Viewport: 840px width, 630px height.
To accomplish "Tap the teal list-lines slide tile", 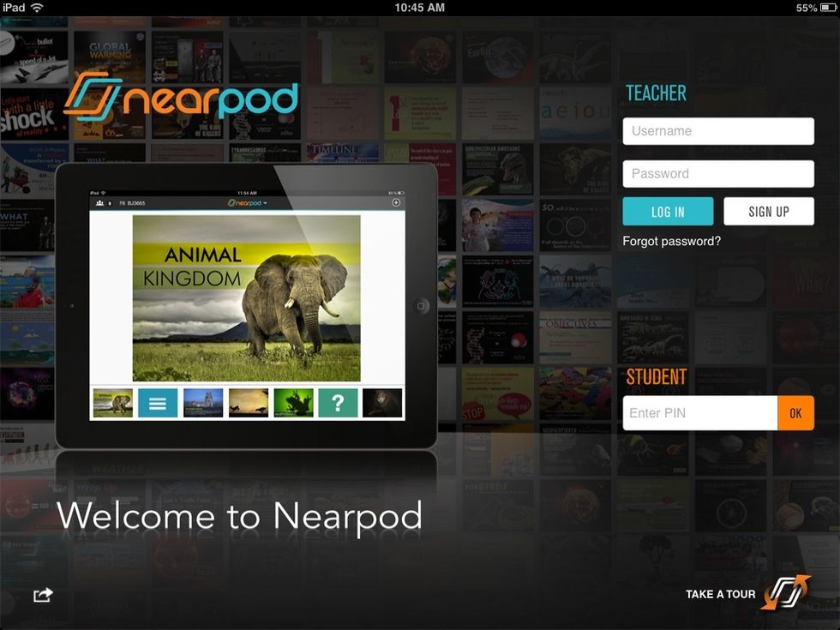I will tap(158, 403).
